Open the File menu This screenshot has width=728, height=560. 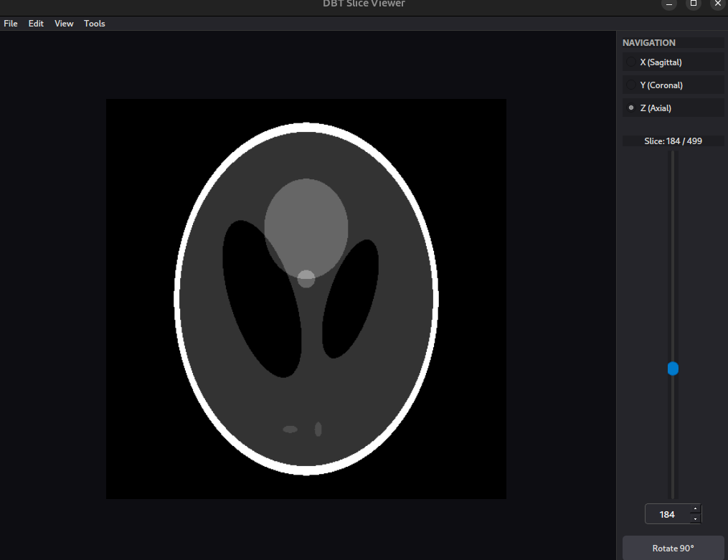coord(11,24)
